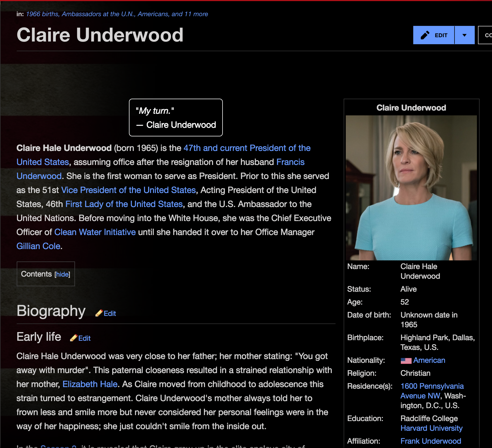Screen dimensions: 492x448
Task: Expand the 'and 11 more' categories
Action: [x=190, y=14]
